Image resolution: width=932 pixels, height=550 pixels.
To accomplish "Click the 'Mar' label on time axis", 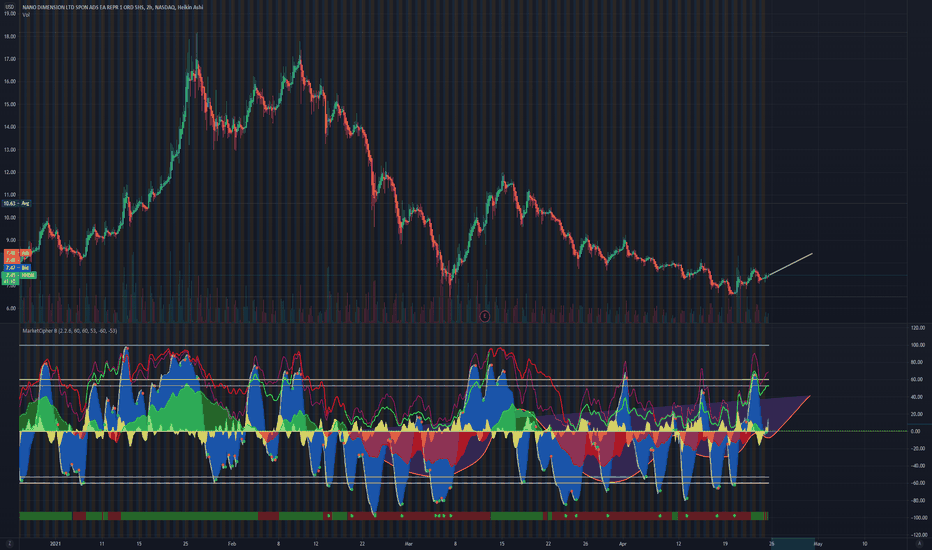I will point(408,543).
